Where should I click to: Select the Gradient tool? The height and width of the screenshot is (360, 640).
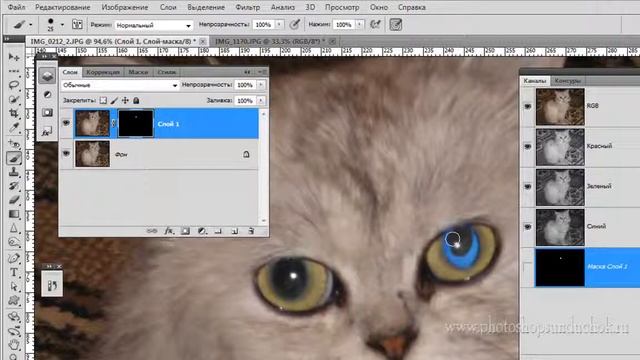click(14, 214)
